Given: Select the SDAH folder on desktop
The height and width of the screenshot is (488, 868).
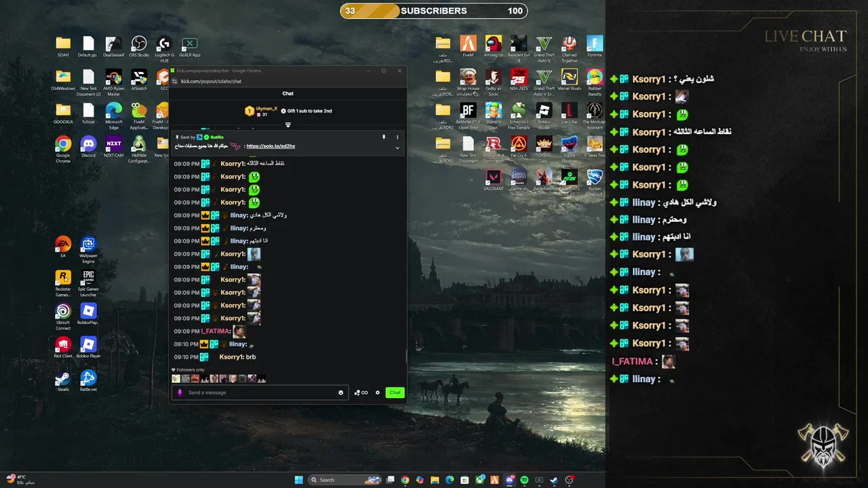Looking at the screenshot, I should pos(63,47).
